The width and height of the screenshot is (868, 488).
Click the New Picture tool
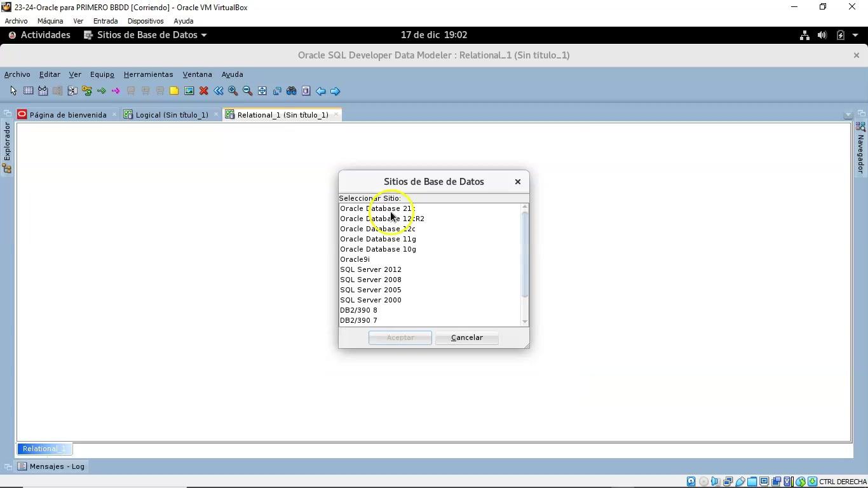click(189, 91)
